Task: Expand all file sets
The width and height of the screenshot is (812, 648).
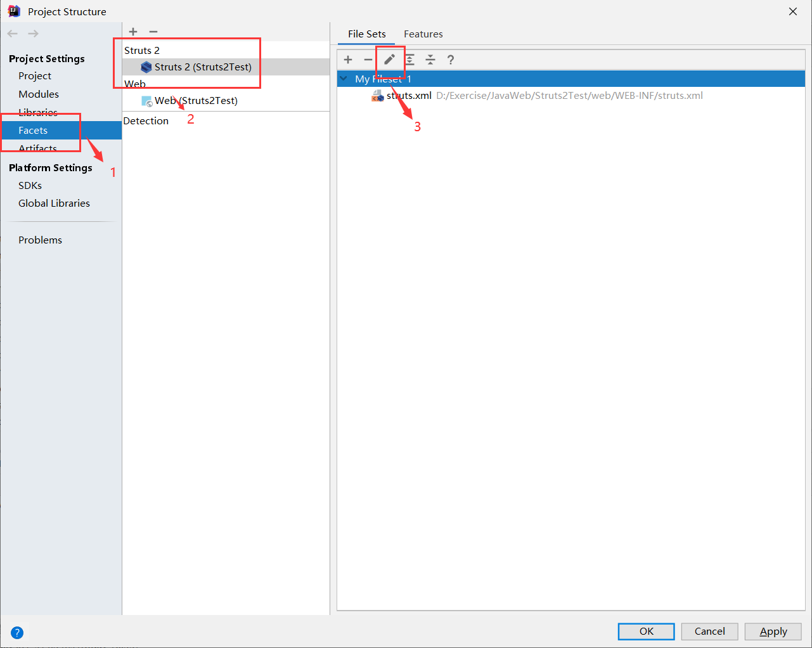Action: pos(410,60)
